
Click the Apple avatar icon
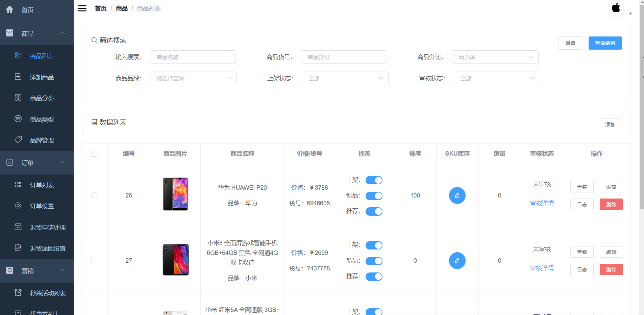click(x=616, y=8)
